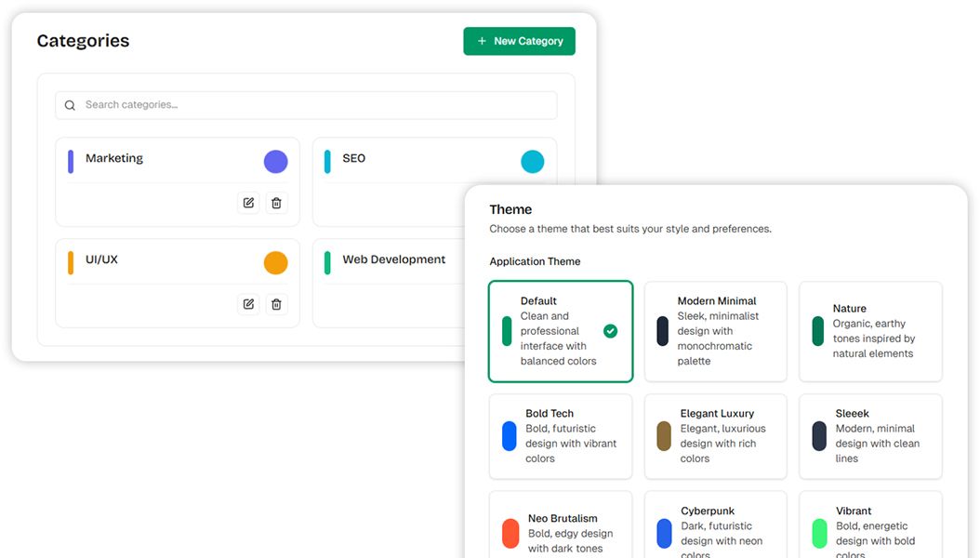Click the Default theme green color pill
Viewport: 980px width, 558px height.
pos(507,331)
